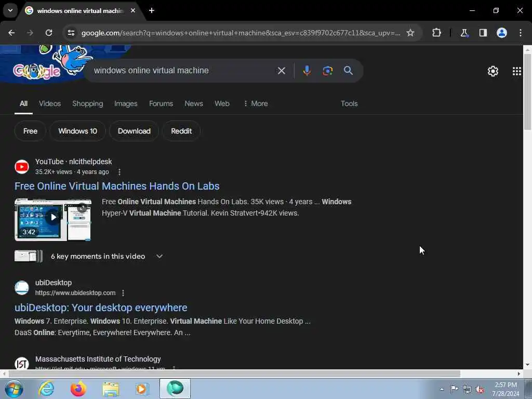Click the horizontal scrollbar thumb

tap(234, 374)
